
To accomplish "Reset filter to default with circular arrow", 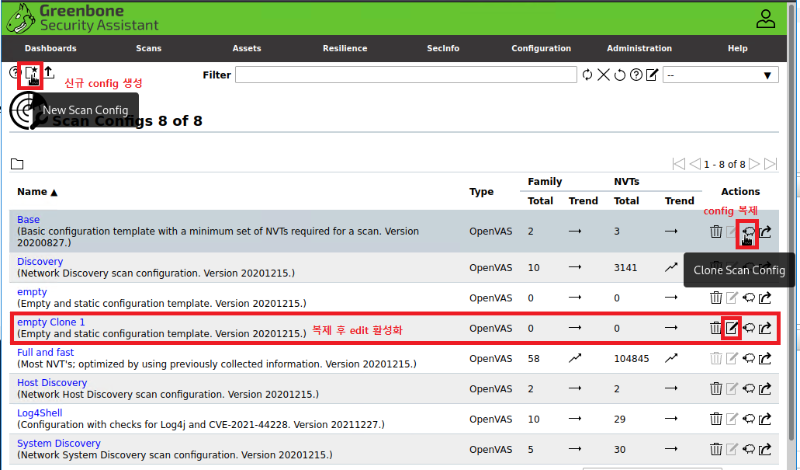I will [x=619, y=75].
